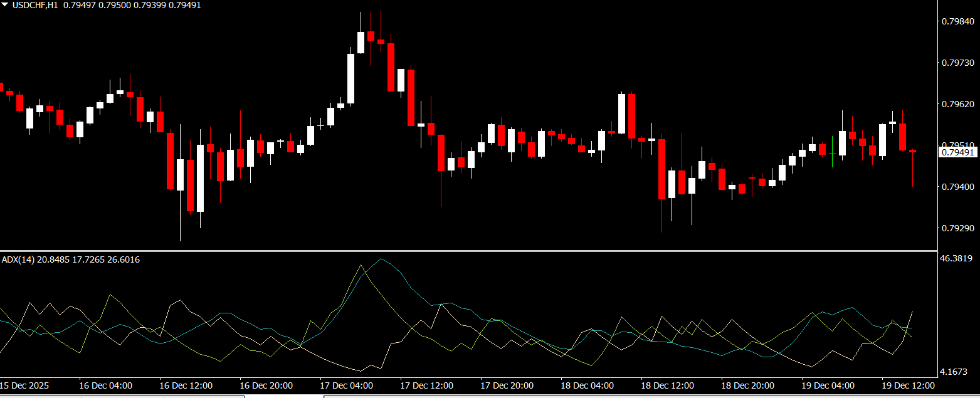
Task: Select the 15 Dec 2025 time label
Action: coord(24,385)
